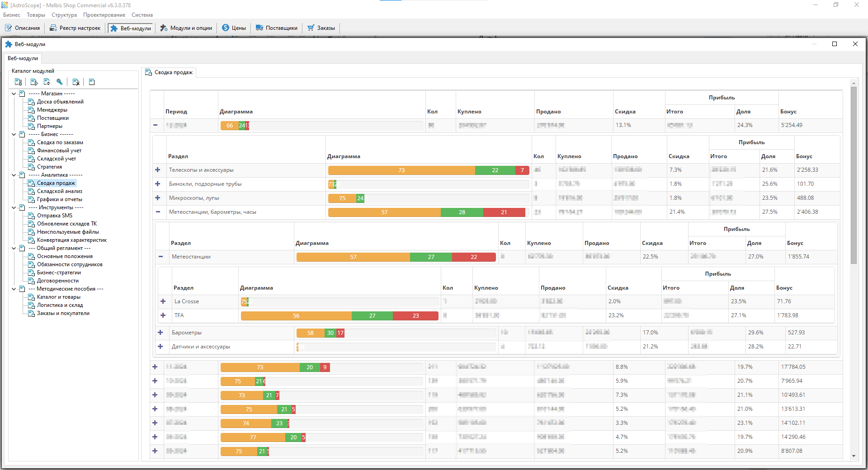Select Доска объявлений in module tree

60,102
